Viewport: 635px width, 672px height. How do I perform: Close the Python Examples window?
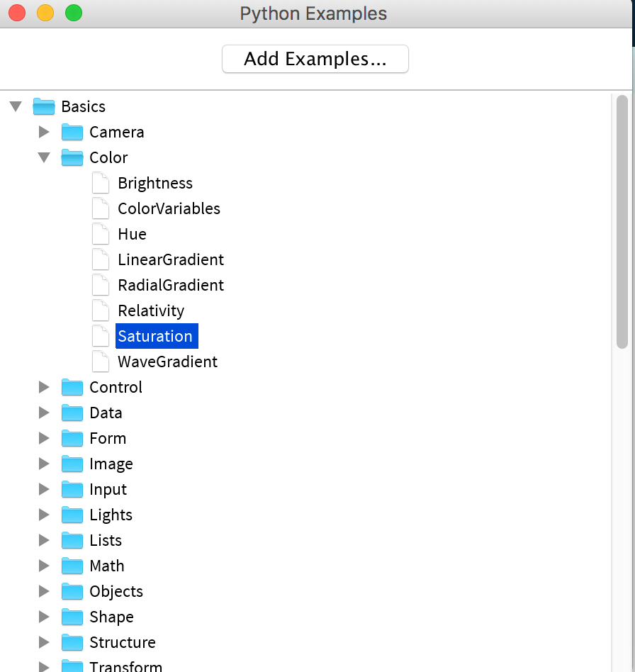[x=17, y=13]
